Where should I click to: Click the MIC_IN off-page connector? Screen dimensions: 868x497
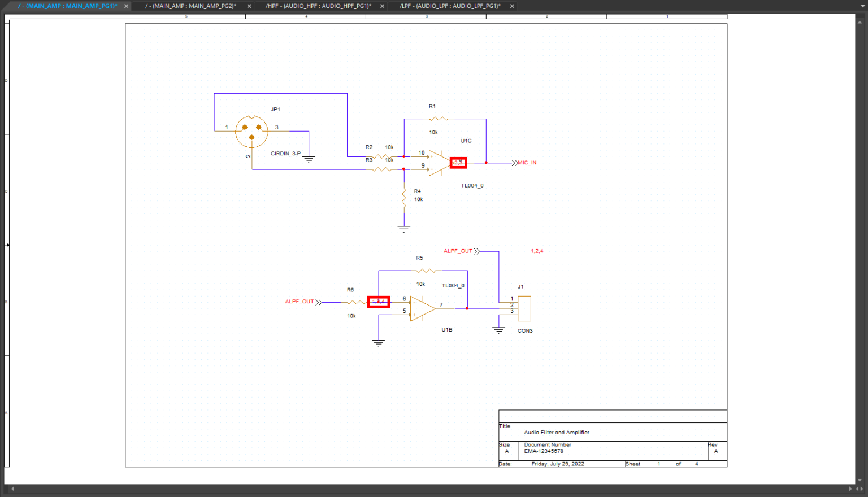526,162
